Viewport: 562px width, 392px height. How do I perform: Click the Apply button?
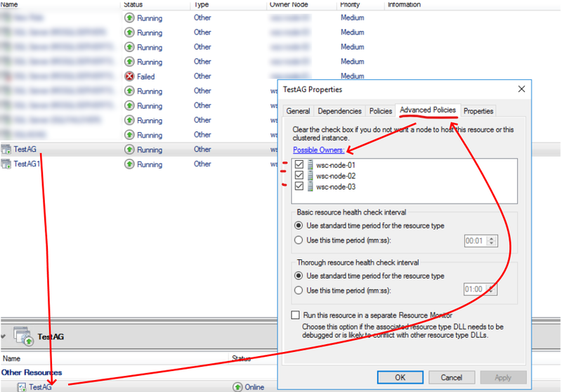[503, 377]
